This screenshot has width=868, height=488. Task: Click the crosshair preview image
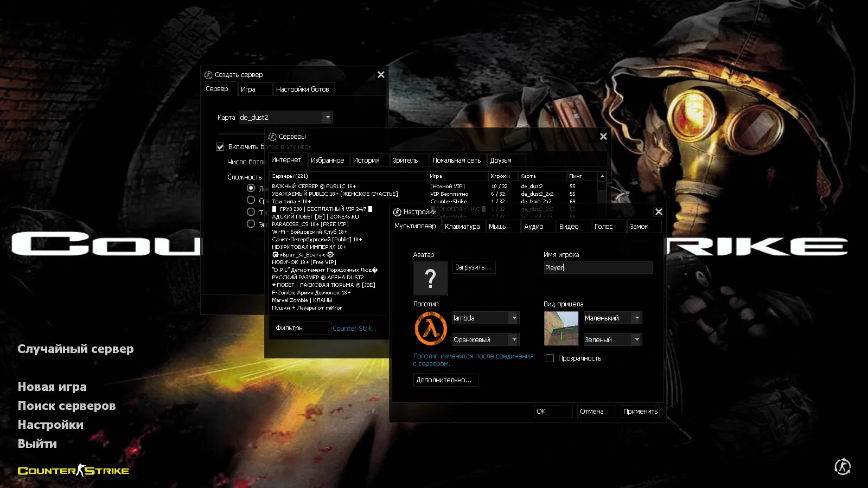(561, 329)
